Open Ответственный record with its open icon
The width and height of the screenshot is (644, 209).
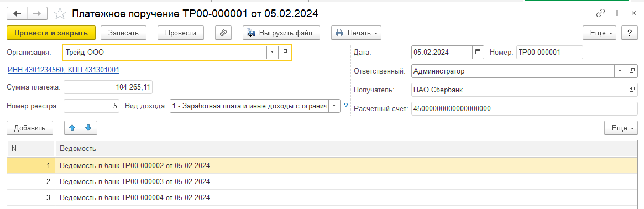click(632, 71)
